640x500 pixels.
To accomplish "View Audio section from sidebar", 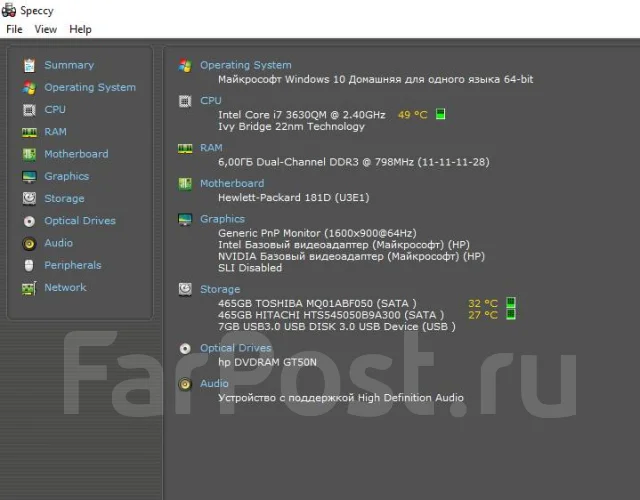I will 58,243.
